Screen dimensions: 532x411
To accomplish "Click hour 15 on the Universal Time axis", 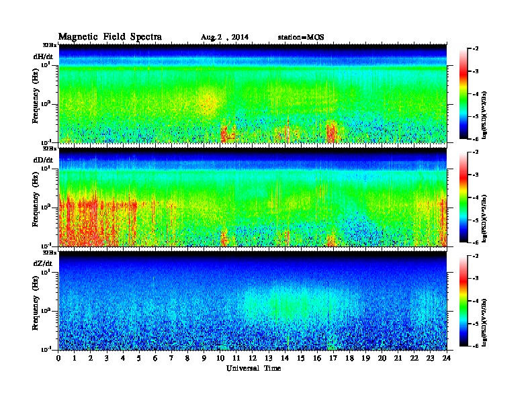I will (301, 358).
